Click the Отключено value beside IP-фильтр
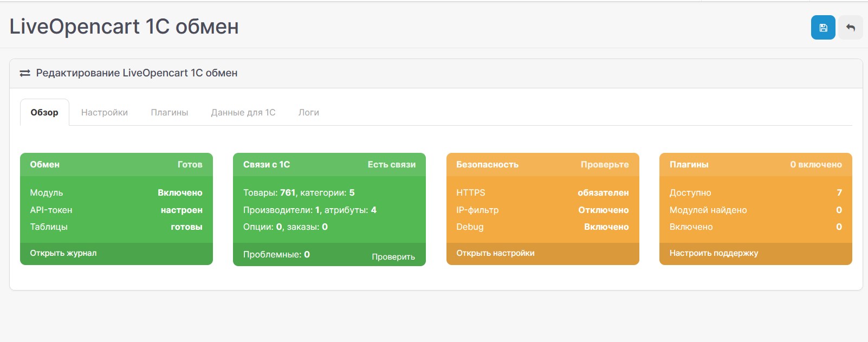 click(x=604, y=210)
